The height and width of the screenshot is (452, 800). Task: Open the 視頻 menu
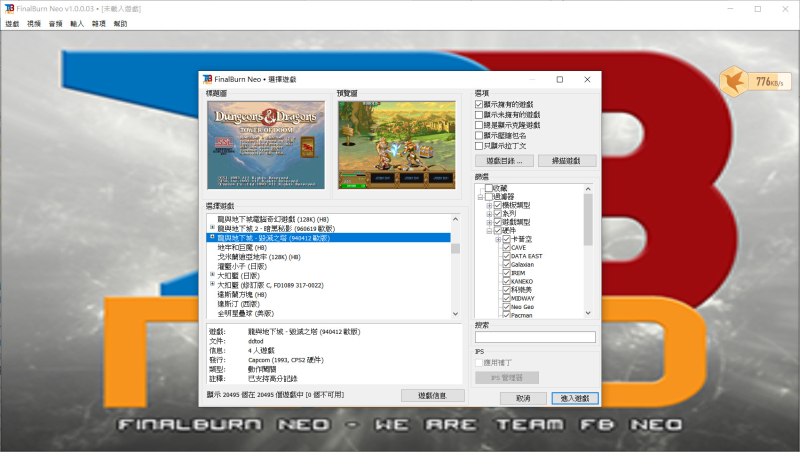(x=34, y=23)
